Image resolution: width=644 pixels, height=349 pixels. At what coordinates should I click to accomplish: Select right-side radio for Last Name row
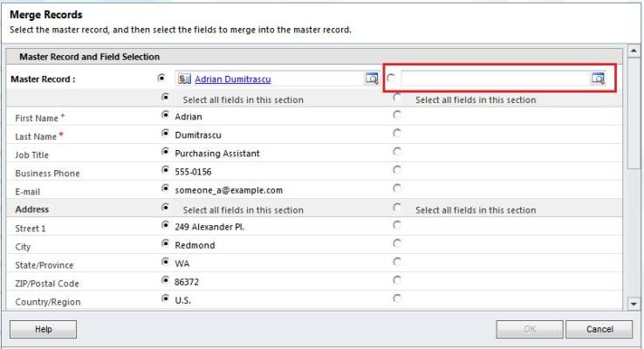tap(397, 133)
